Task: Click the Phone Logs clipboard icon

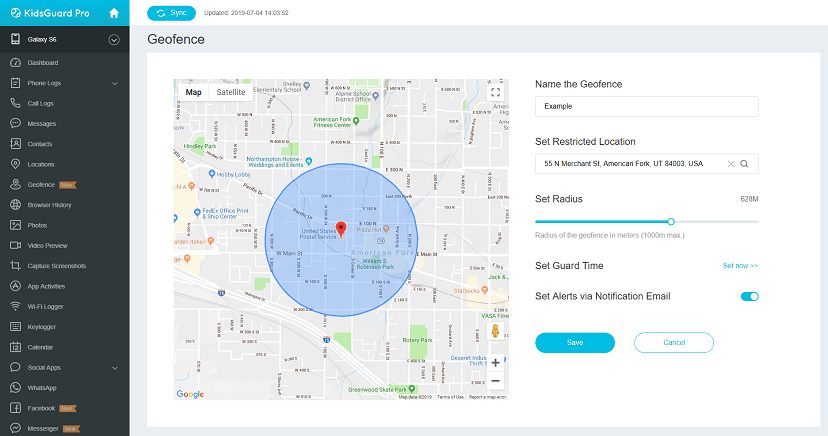Action: pos(15,83)
